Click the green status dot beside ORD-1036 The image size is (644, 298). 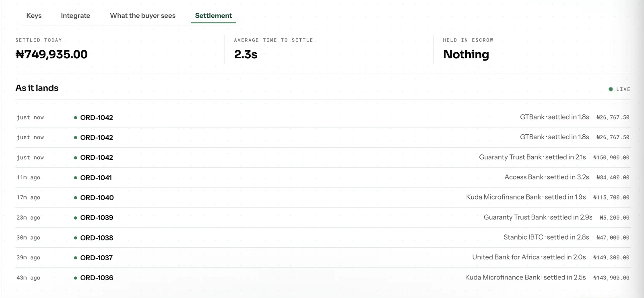pos(75,278)
